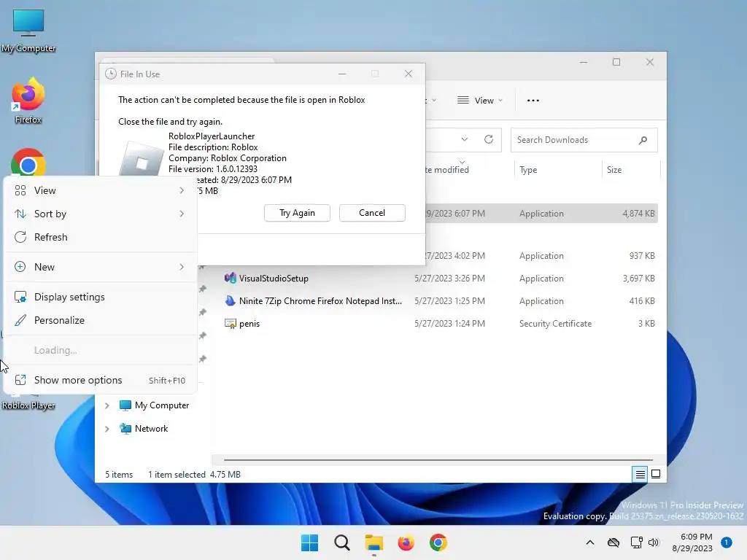This screenshot has width=747, height=560.
Task: Open My Computer desktop icon
Action: coord(28,31)
